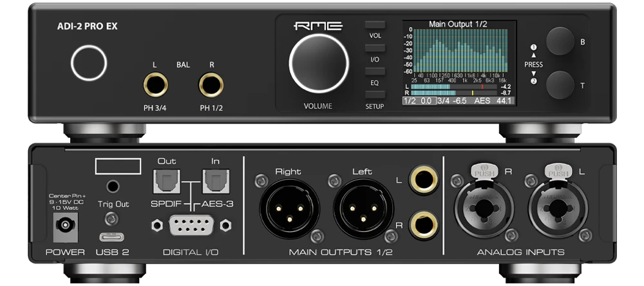Click the BAL label
The width and height of the screenshot is (644, 286).
pyautogui.click(x=183, y=65)
